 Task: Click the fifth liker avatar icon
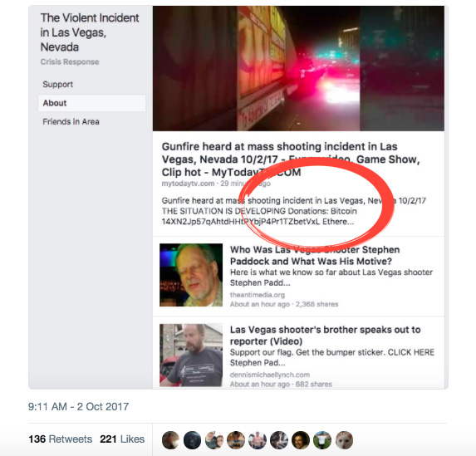pyautogui.click(x=258, y=440)
